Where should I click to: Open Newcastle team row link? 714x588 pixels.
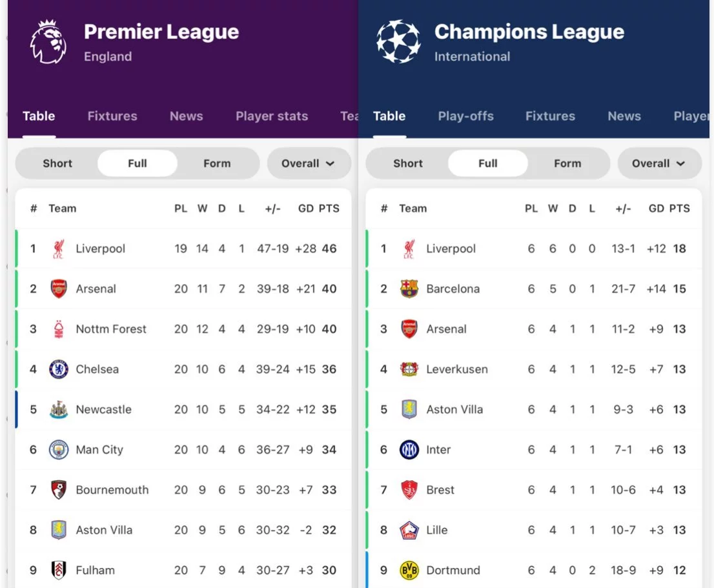pyautogui.click(x=183, y=409)
